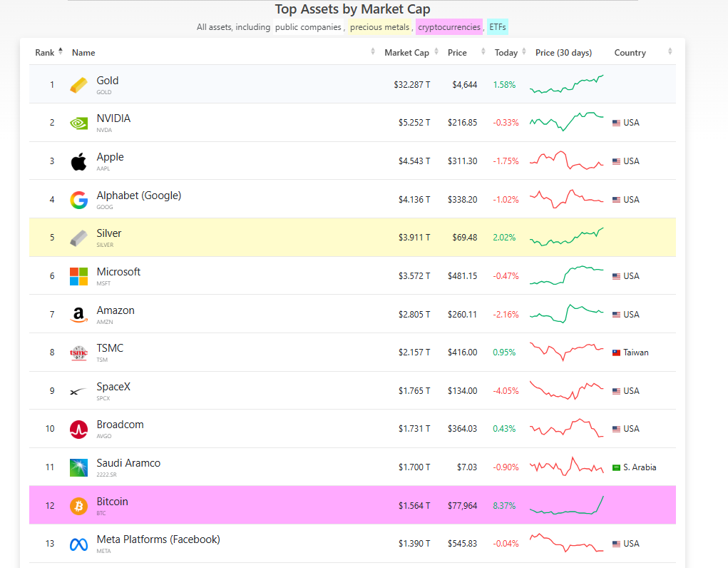Image resolution: width=728 pixels, height=568 pixels.
Task: View Apple 30-day price chart
Action: tap(566, 161)
